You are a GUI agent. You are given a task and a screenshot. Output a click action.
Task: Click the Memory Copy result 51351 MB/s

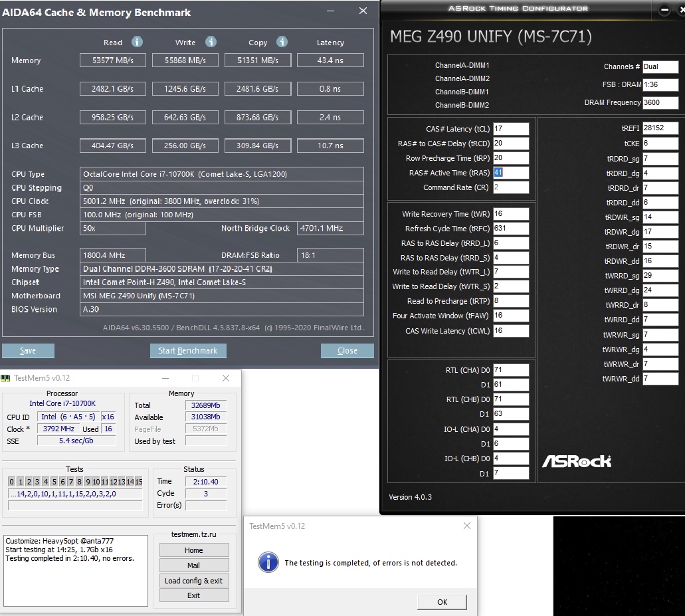[x=258, y=60]
